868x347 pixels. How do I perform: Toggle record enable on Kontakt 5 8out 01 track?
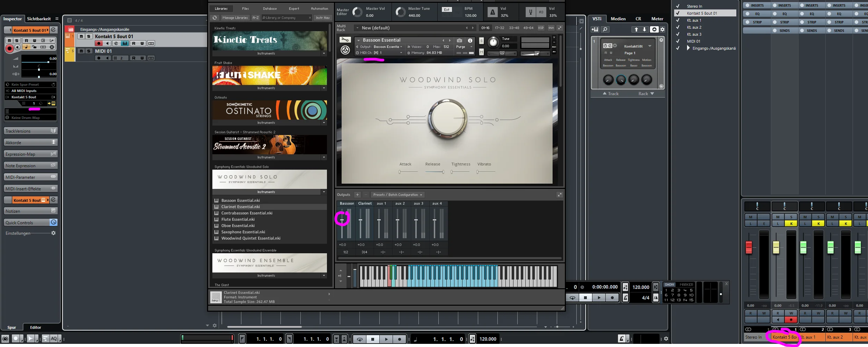click(x=99, y=43)
